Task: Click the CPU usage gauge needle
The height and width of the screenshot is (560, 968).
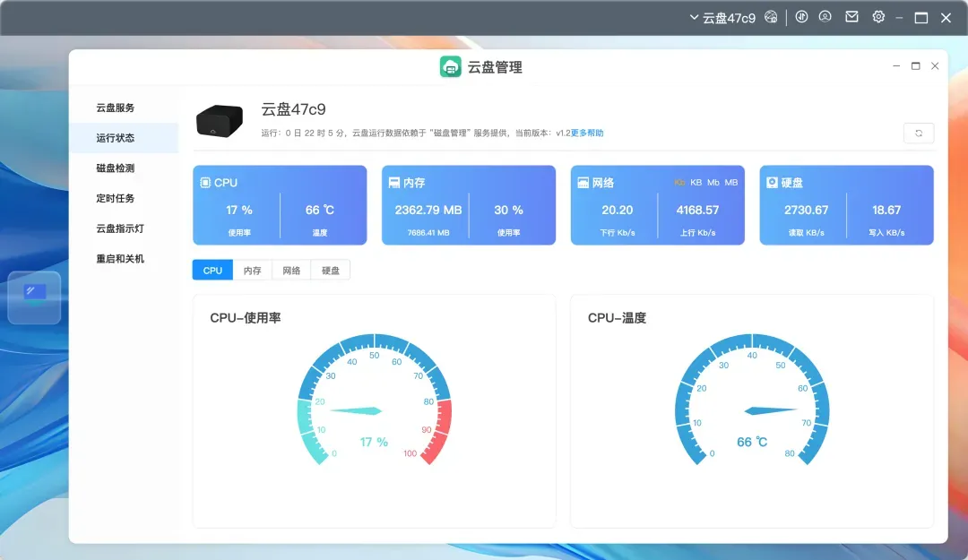Action: point(356,411)
